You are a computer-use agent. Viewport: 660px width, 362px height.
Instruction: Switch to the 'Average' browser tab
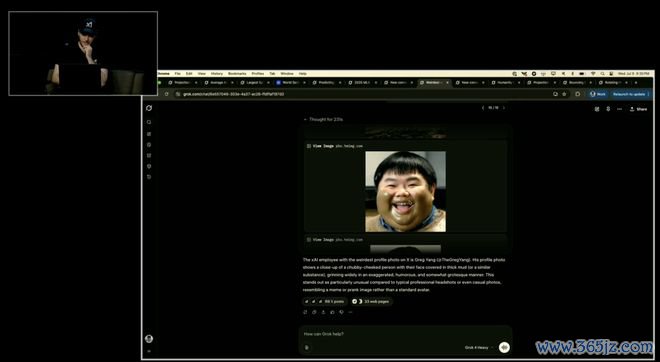(218, 83)
